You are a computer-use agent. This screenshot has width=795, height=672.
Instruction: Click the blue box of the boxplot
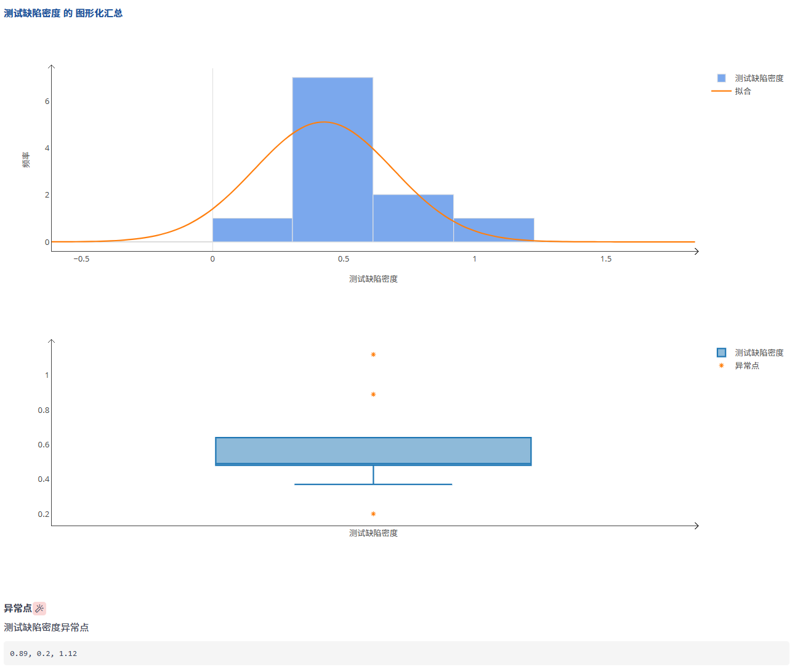373,450
